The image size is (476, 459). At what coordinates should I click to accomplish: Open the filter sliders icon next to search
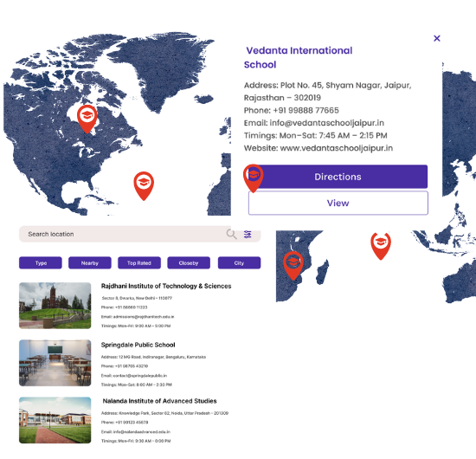click(x=248, y=234)
